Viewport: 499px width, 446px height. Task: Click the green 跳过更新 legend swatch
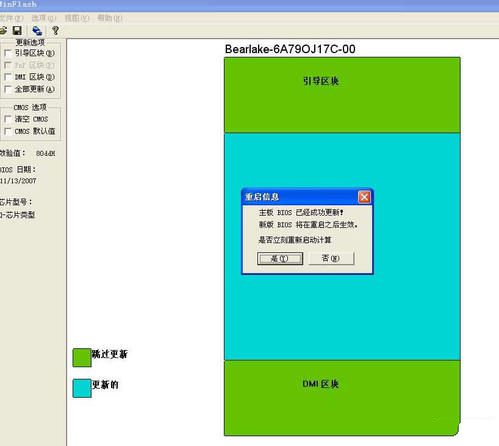click(x=82, y=358)
